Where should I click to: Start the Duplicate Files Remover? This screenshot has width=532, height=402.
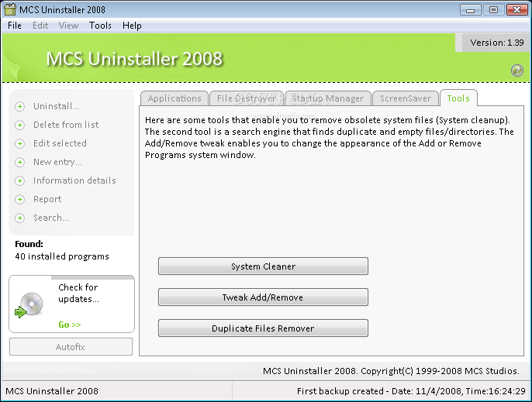(264, 328)
